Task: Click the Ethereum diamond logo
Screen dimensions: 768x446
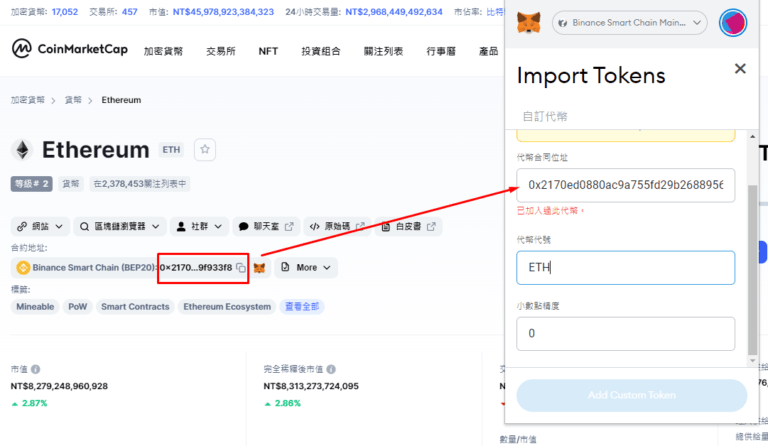Action: tap(22, 150)
